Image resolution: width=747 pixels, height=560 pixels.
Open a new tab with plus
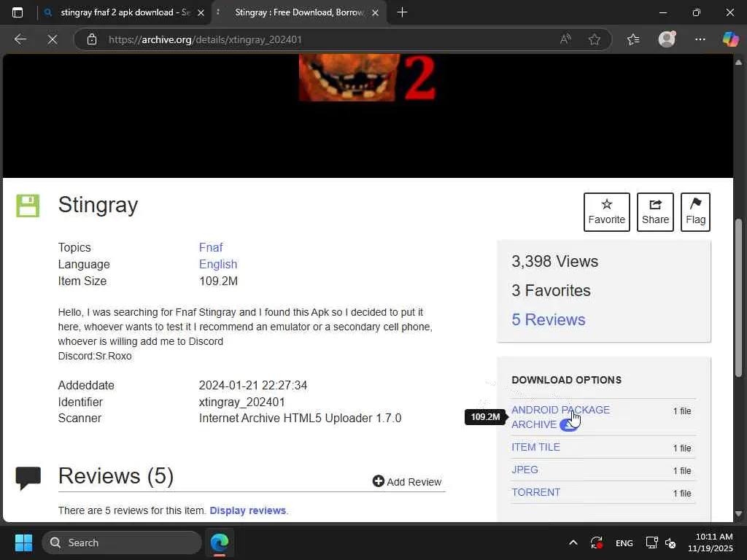tap(402, 12)
